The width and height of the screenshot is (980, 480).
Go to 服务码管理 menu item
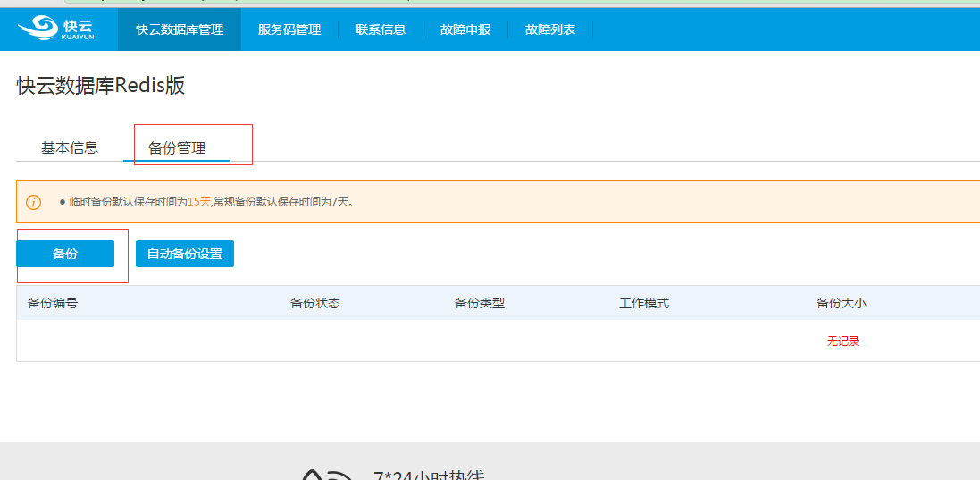tap(289, 29)
